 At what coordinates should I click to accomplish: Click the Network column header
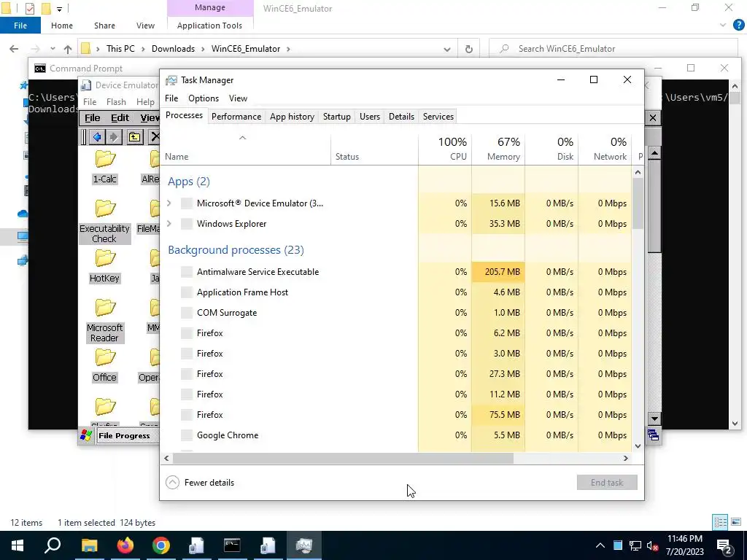(605, 149)
